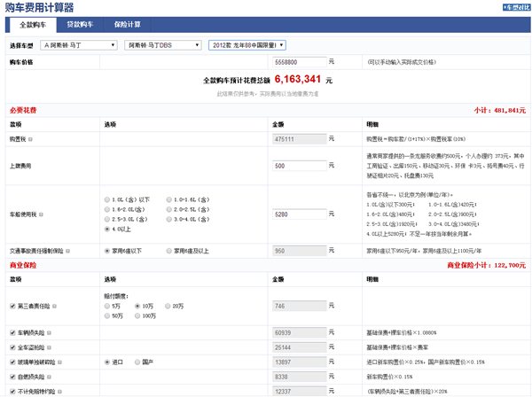532x397 pixels.
Task: Select 进口 for glass breakage insurance
Action: 107,362
